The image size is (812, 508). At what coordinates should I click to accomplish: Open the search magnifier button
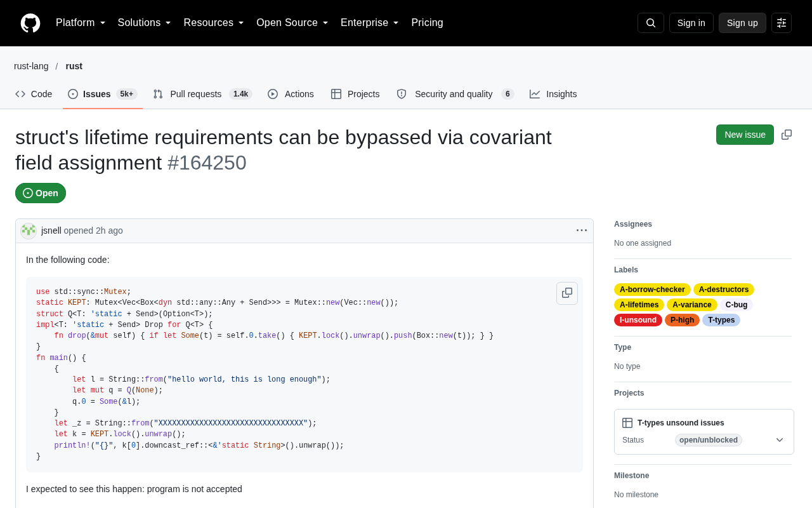(x=651, y=23)
